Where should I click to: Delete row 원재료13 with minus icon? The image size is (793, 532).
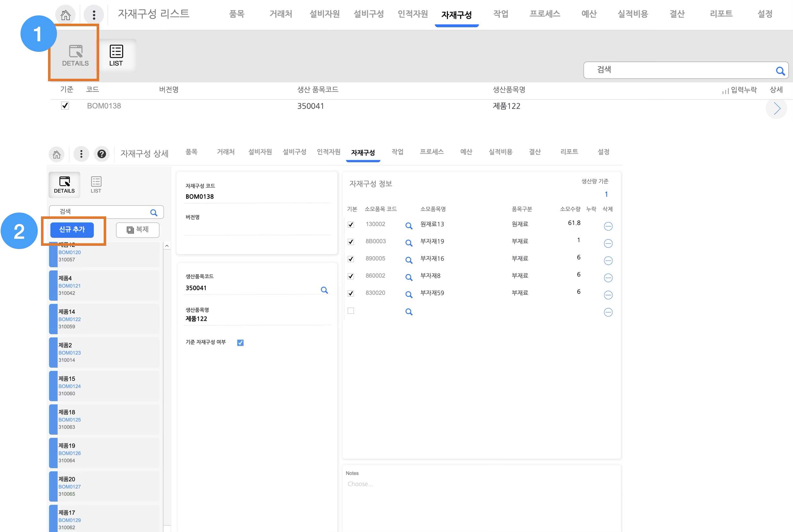click(x=608, y=226)
